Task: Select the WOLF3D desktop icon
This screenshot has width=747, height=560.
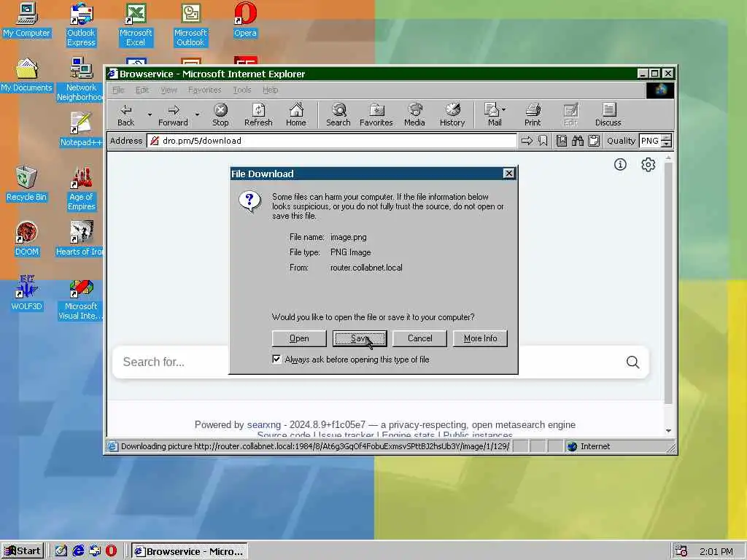Action: pos(26,293)
